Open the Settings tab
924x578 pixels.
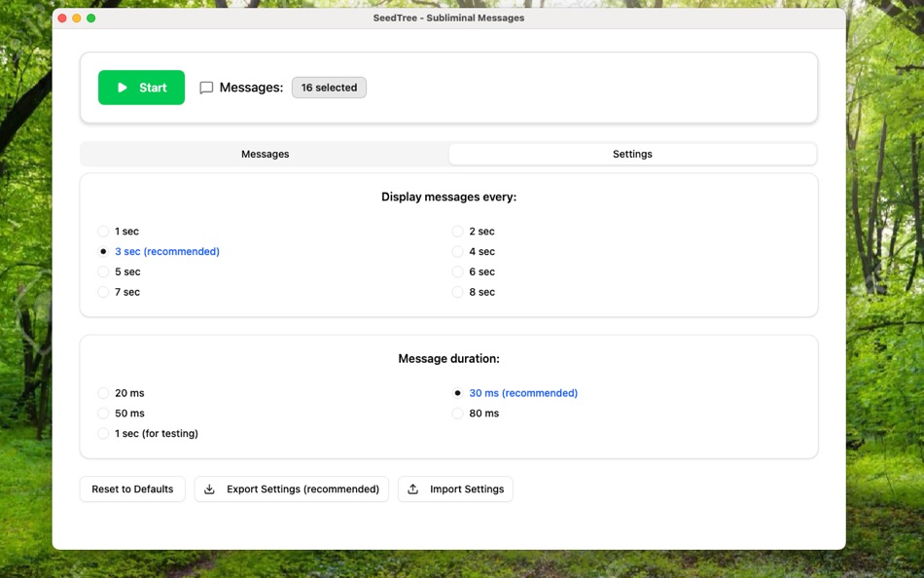tap(632, 154)
